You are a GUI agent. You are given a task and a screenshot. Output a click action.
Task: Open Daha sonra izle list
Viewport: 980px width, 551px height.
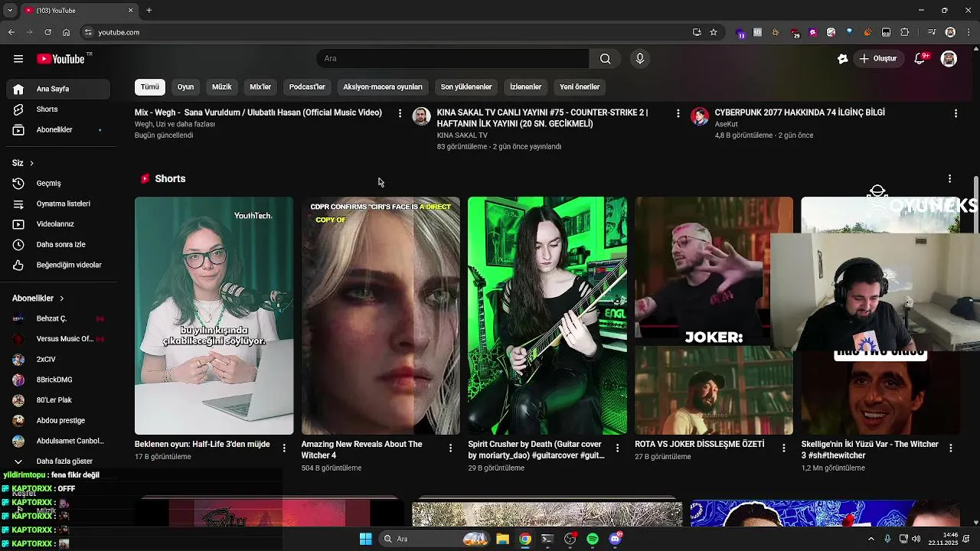pos(57,245)
